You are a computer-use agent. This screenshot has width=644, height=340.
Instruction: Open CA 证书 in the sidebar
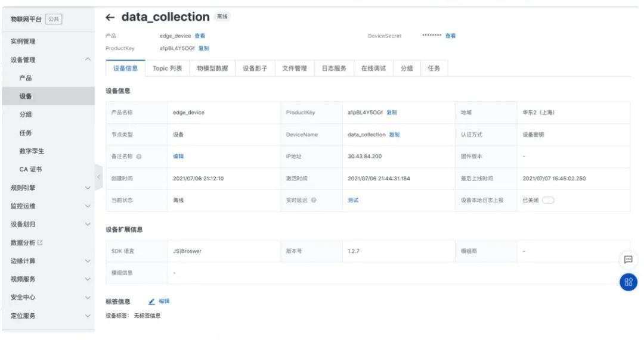pyautogui.click(x=30, y=169)
